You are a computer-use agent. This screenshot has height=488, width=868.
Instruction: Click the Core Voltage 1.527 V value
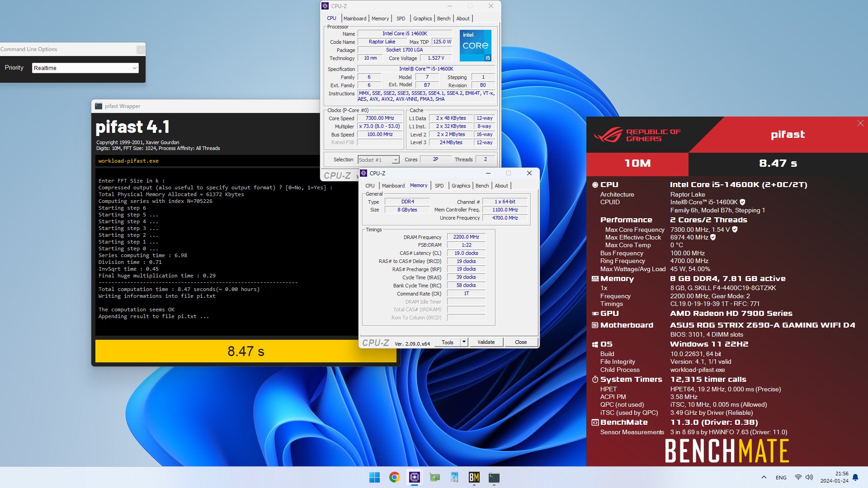436,58
